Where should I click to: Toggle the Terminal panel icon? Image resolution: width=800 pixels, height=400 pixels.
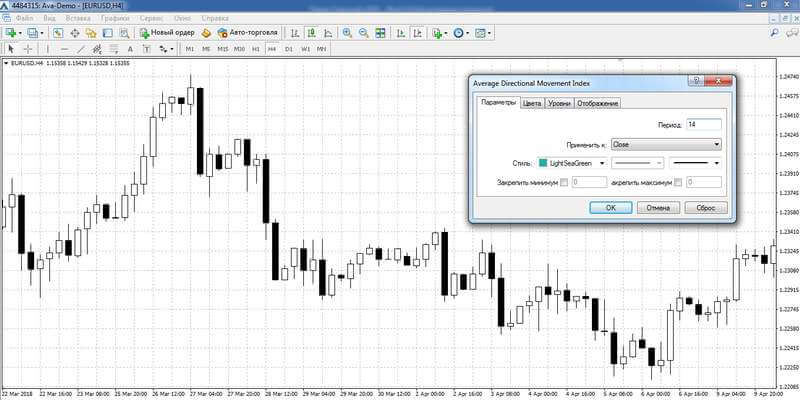pos(107,33)
